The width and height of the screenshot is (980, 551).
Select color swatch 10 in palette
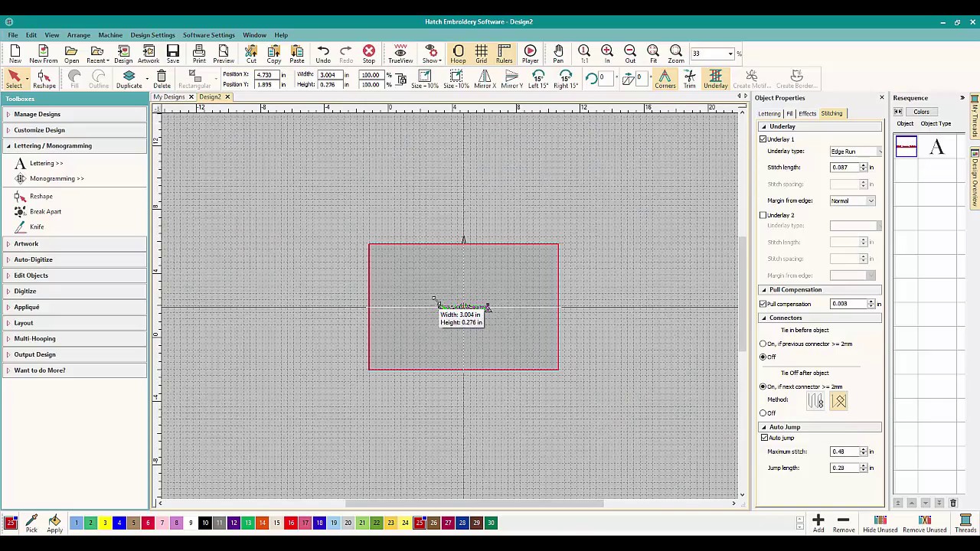pyautogui.click(x=204, y=523)
